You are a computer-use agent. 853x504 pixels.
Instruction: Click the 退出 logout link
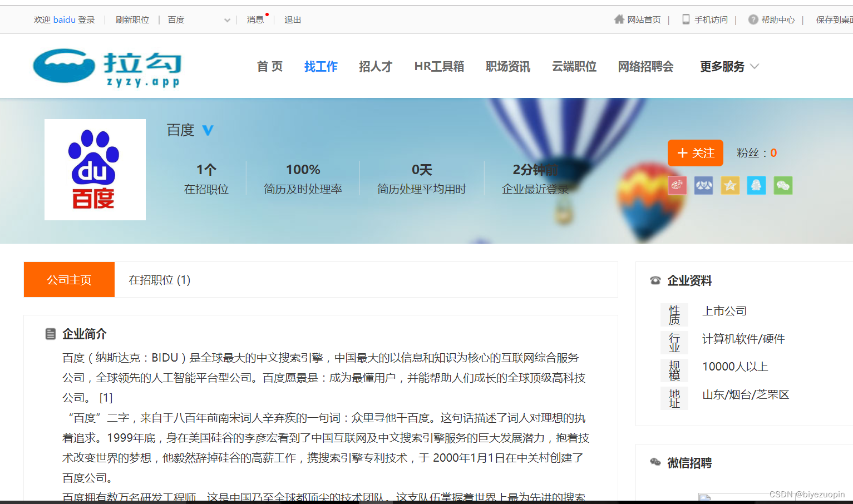[x=293, y=19]
